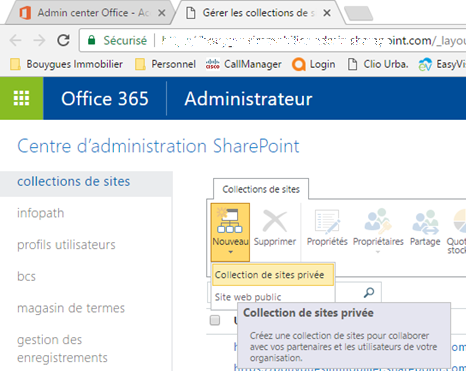Image resolution: width=471 pixels, height=371 pixels.
Task: Click the browser Forward arrow
Action: pyautogui.click(x=40, y=41)
